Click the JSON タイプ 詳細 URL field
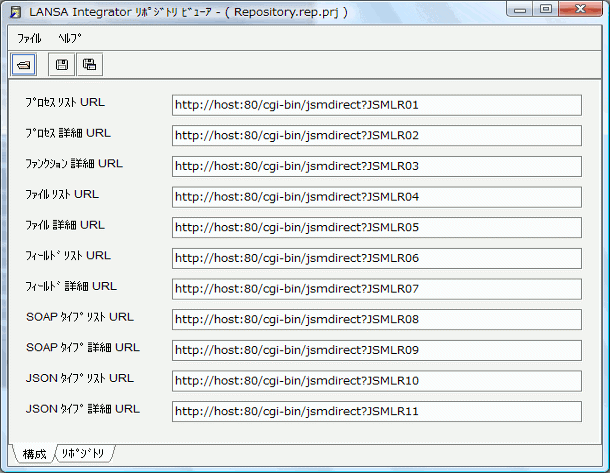 pyautogui.click(x=377, y=412)
